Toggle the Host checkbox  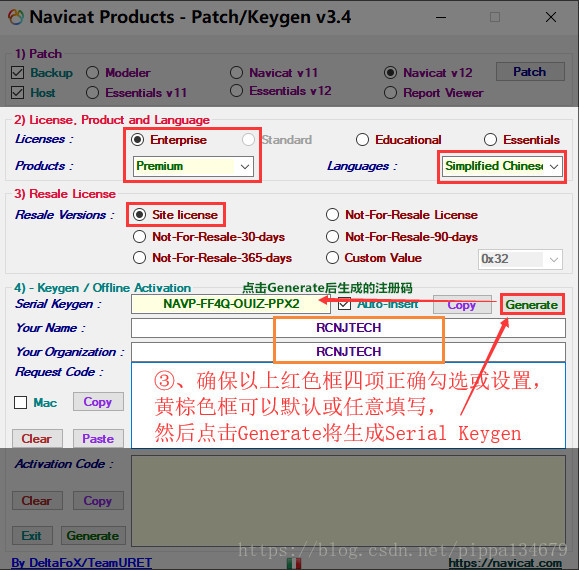pyautogui.click(x=17, y=92)
